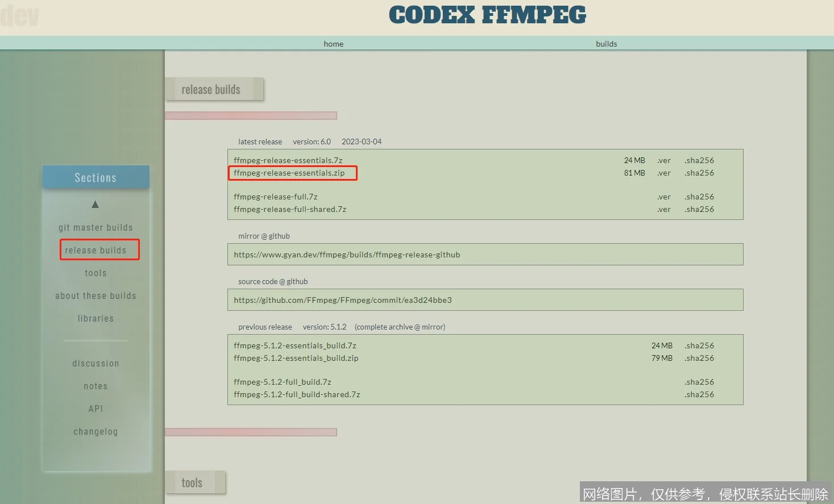Download ffmpeg-5.1.2-essentials_build.7z
The width and height of the screenshot is (834, 504).
point(295,345)
